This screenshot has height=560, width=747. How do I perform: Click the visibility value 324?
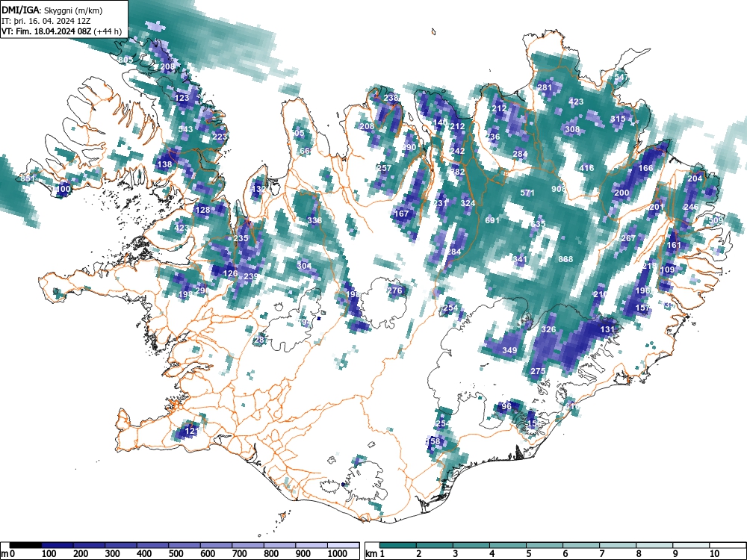pyautogui.click(x=468, y=203)
